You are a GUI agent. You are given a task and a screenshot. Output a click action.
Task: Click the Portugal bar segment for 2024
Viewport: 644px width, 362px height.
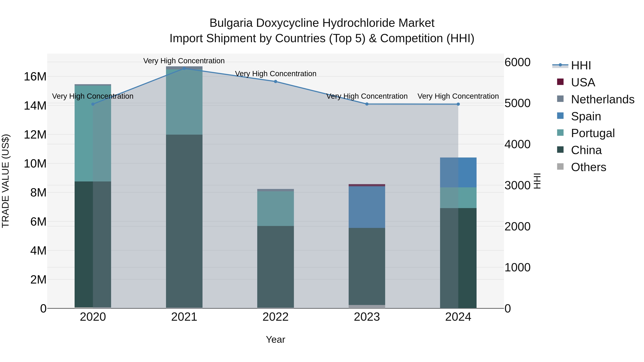pyautogui.click(x=458, y=198)
